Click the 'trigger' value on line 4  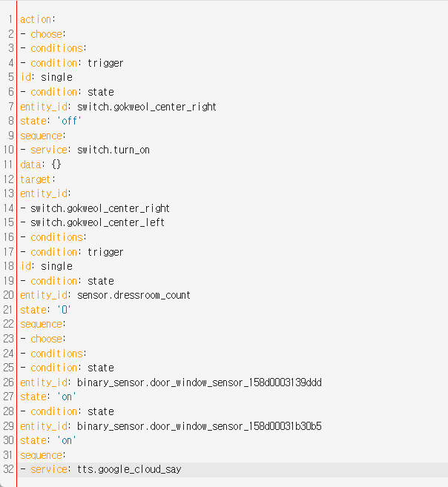click(105, 63)
